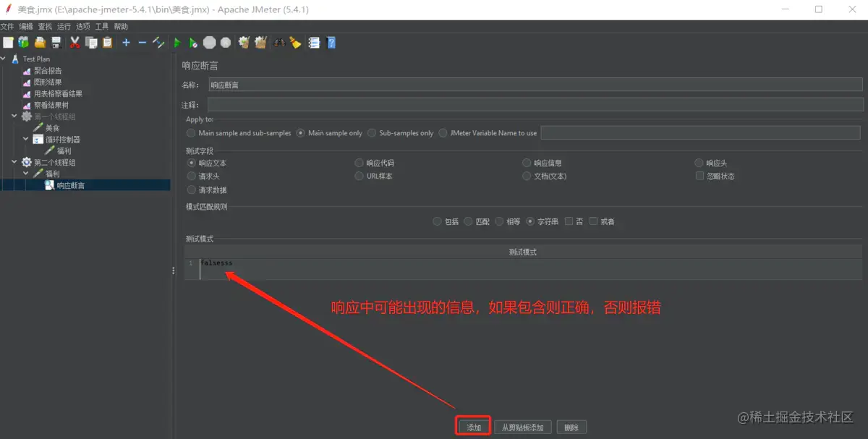
Task: Click the Open file folder icon
Action: click(40, 43)
